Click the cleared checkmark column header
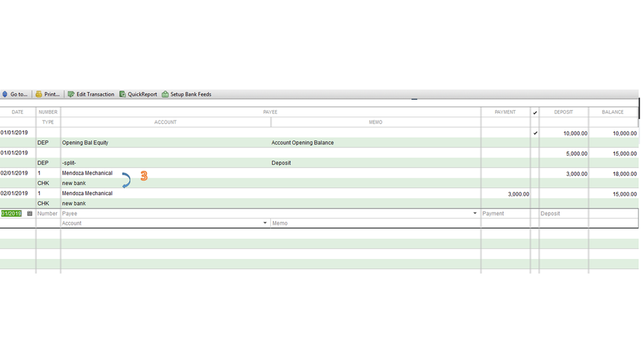 pyautogui.click(x=535, y=113)
